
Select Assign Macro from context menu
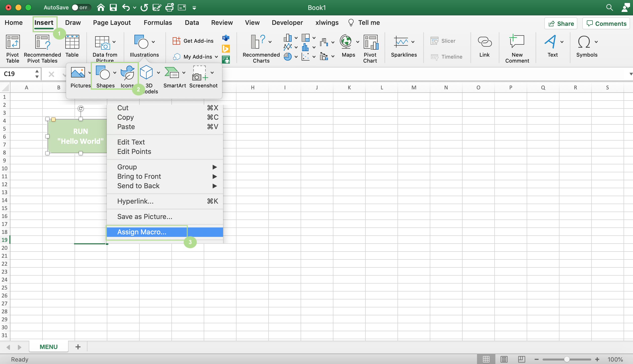pos(142,232)
